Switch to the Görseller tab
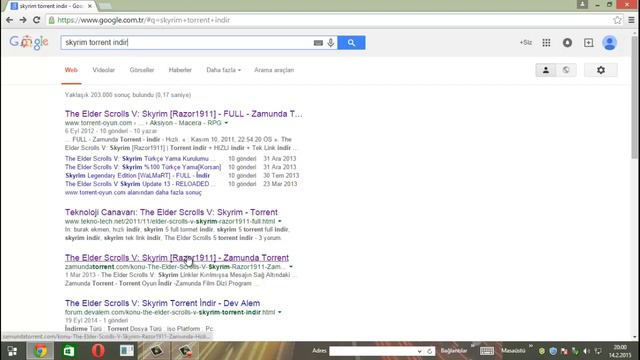Viewport: 640px width, 360px height. 142,70
